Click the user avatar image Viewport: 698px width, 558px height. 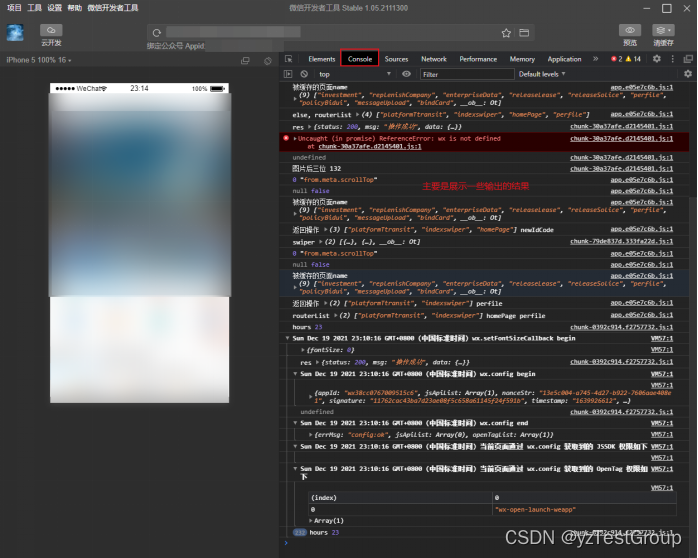coord(15,32)
